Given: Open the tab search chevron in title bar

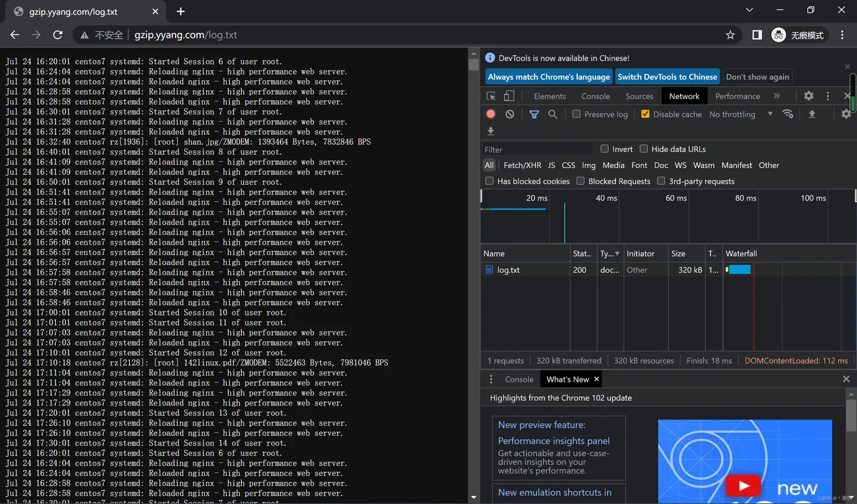Looking at the screenshot, I should click(750, 10).
